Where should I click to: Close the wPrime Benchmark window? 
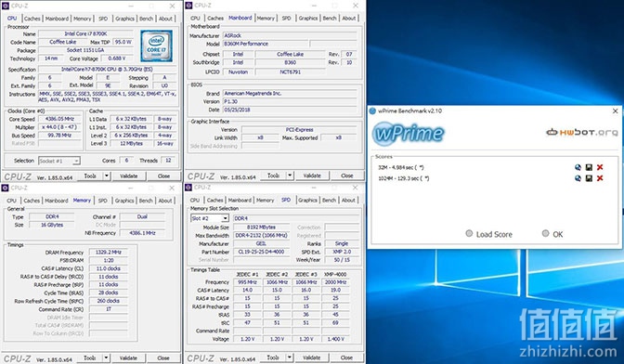click(615, 111)
